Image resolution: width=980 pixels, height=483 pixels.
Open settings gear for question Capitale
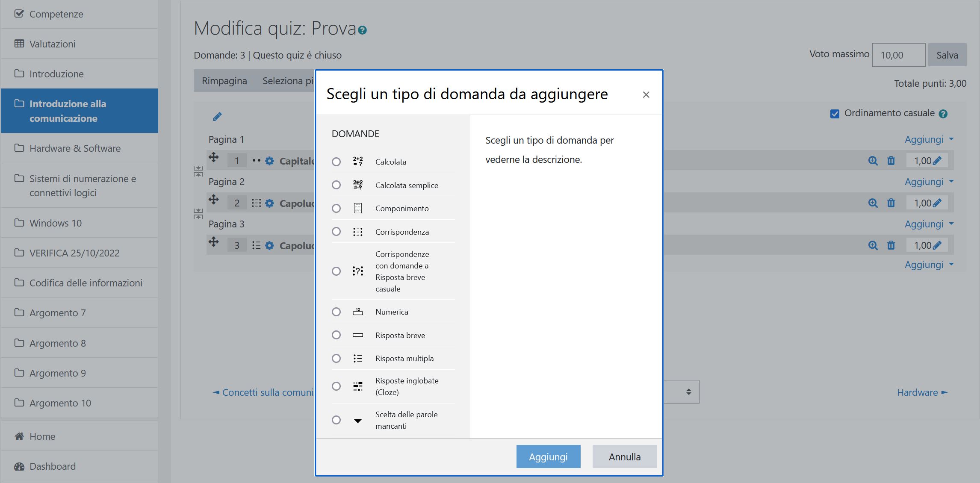(x=269, y=161)
